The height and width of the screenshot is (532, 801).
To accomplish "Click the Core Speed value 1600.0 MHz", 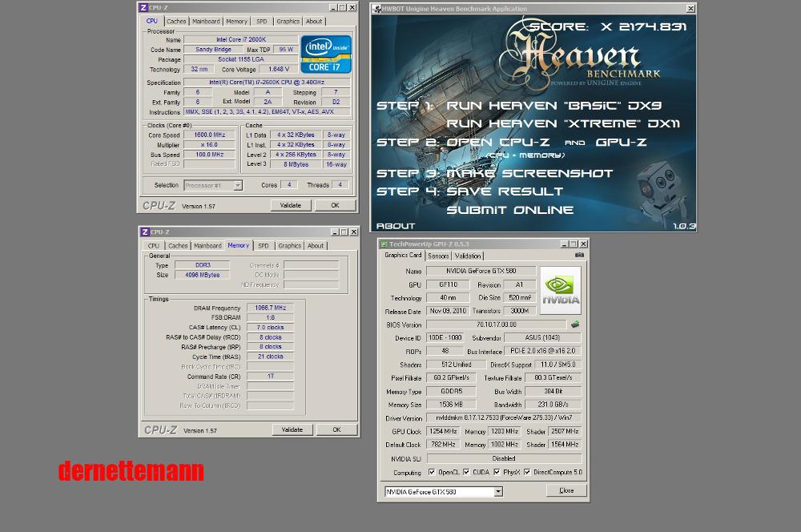I will [x=209, y=135].
